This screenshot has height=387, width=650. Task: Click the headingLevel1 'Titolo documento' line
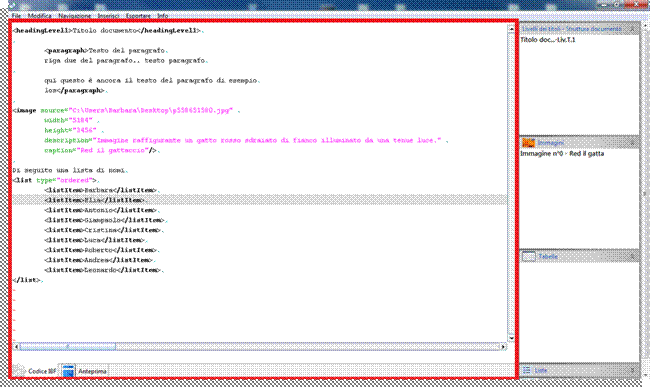pos(107,30)
